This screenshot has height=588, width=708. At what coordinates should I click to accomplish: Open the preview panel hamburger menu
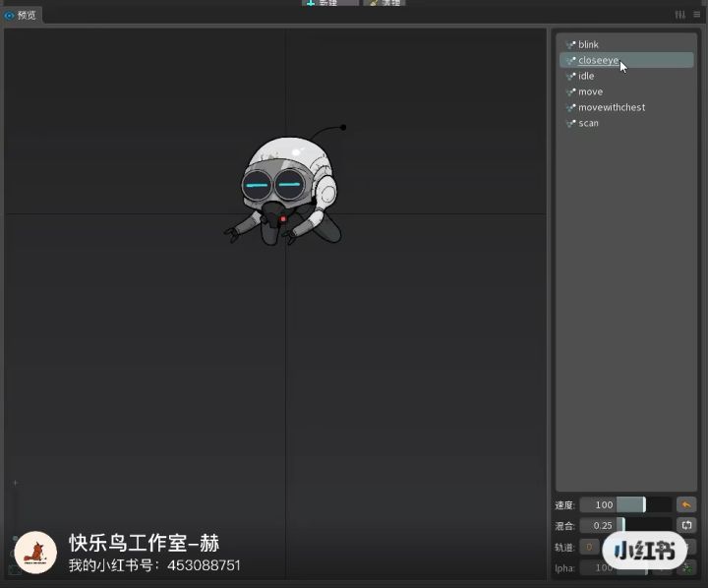coord(697,15)
